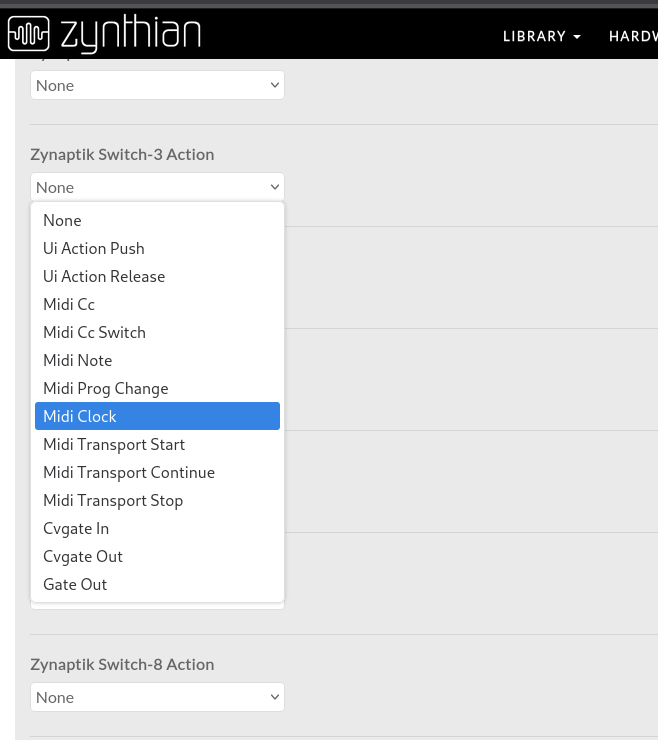Select the Gate Out option
The width and height of the screenshot is (658, 740).
point(75,584)
